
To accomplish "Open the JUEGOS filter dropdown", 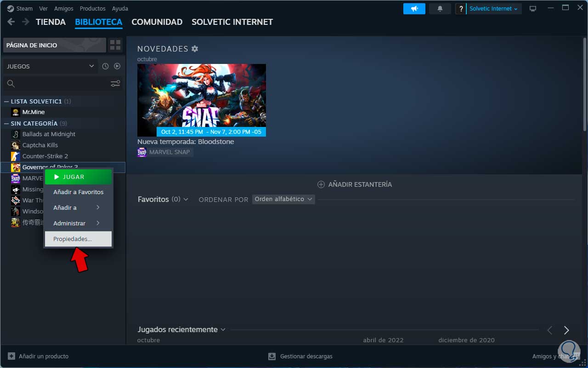I will coord(51,66).
